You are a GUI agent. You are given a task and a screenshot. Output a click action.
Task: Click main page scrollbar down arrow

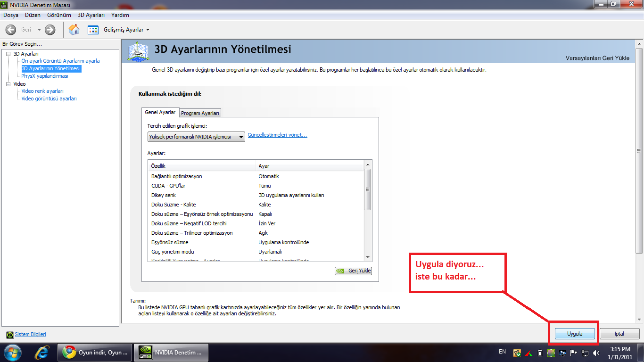[x=639, y=321]
